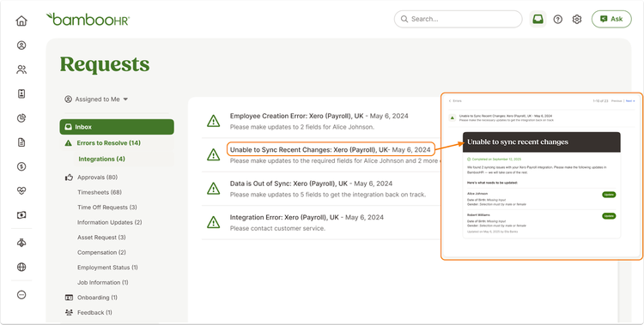
Task: Click the circled ellipsis More icon
Action: pos(21,295)
